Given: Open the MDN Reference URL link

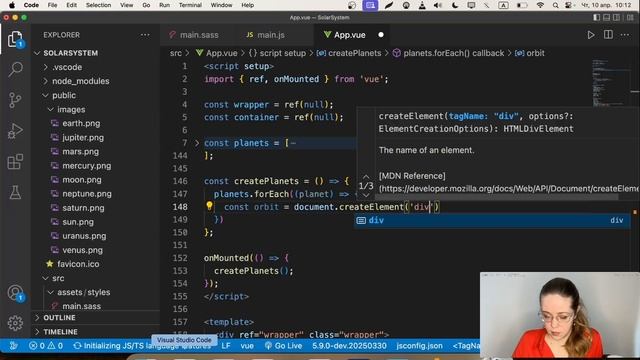Looking at the screenshot, I should click(x=509, y=189).
